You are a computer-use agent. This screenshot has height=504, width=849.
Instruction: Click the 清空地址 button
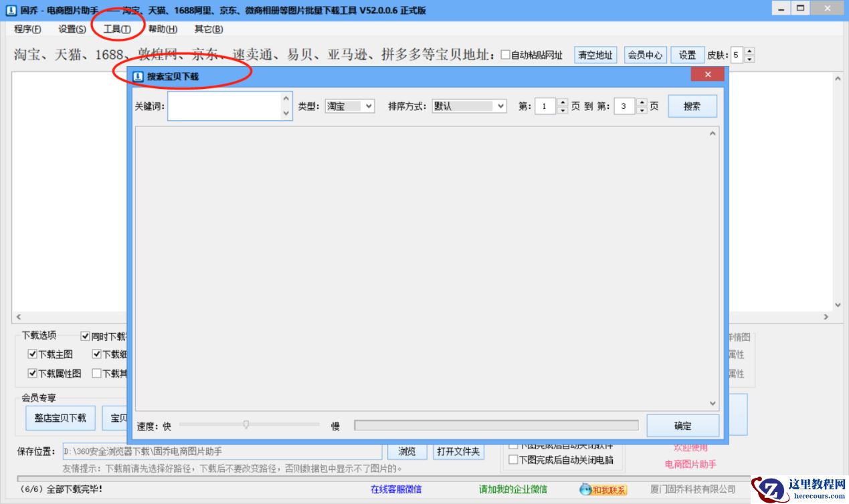595,55
